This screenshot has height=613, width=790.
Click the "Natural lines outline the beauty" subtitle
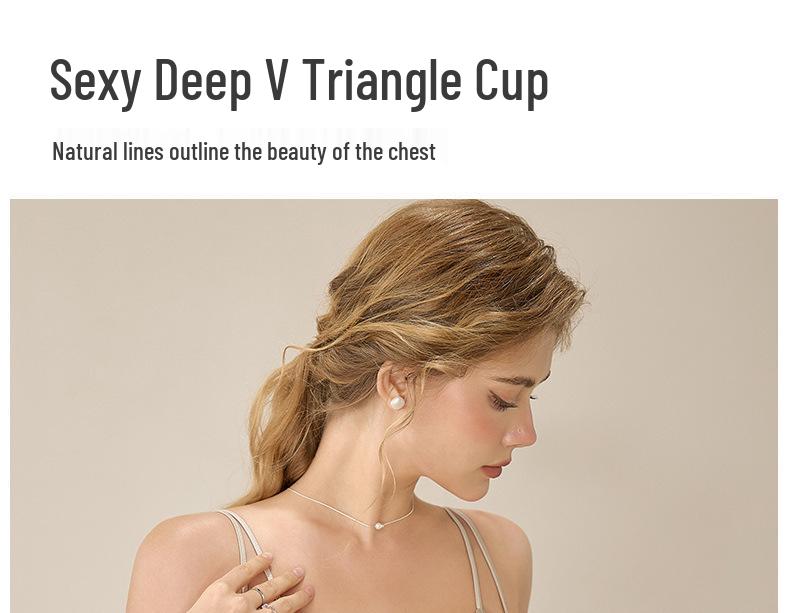244,152
